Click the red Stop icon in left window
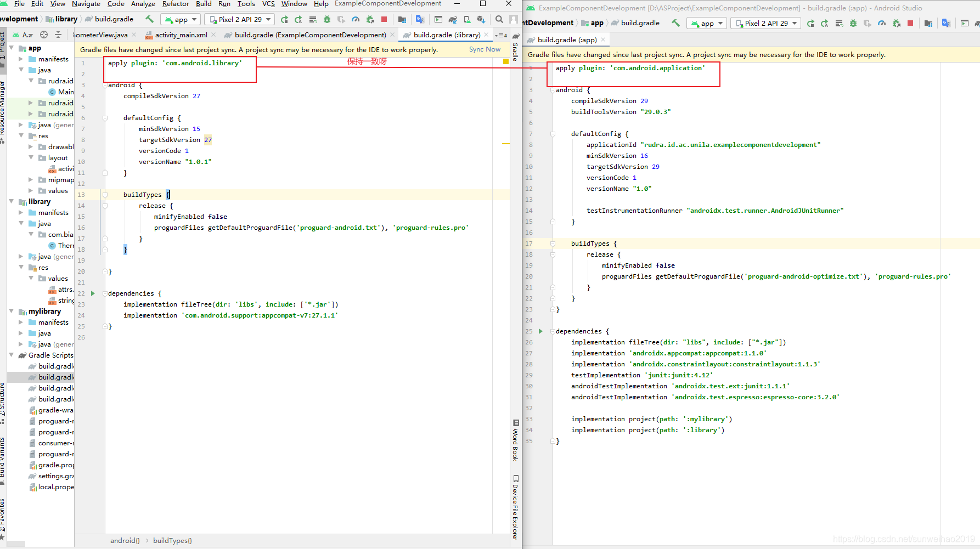This screenshot has width=980, height=549. [x=384, y=19]
